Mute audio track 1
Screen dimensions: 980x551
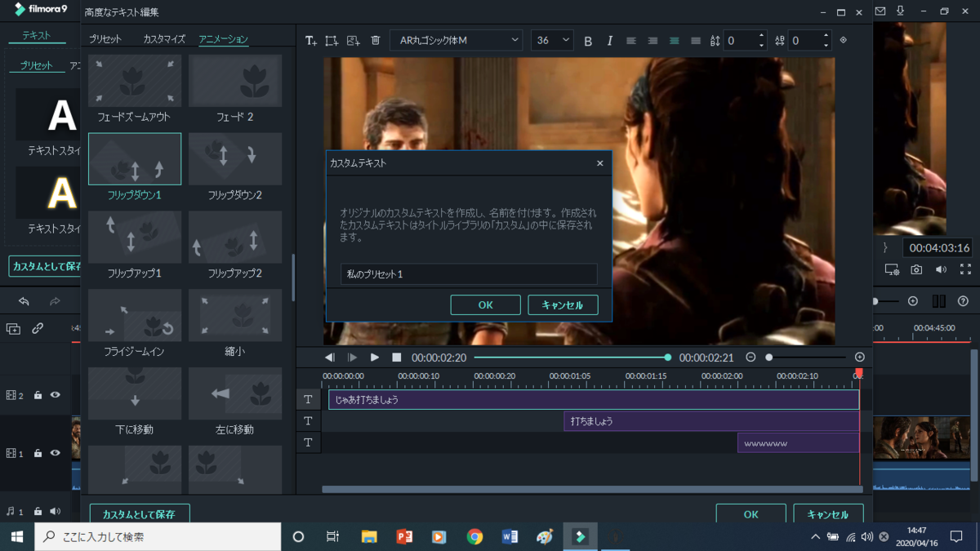pyautogui.click(x=55, y=511)
